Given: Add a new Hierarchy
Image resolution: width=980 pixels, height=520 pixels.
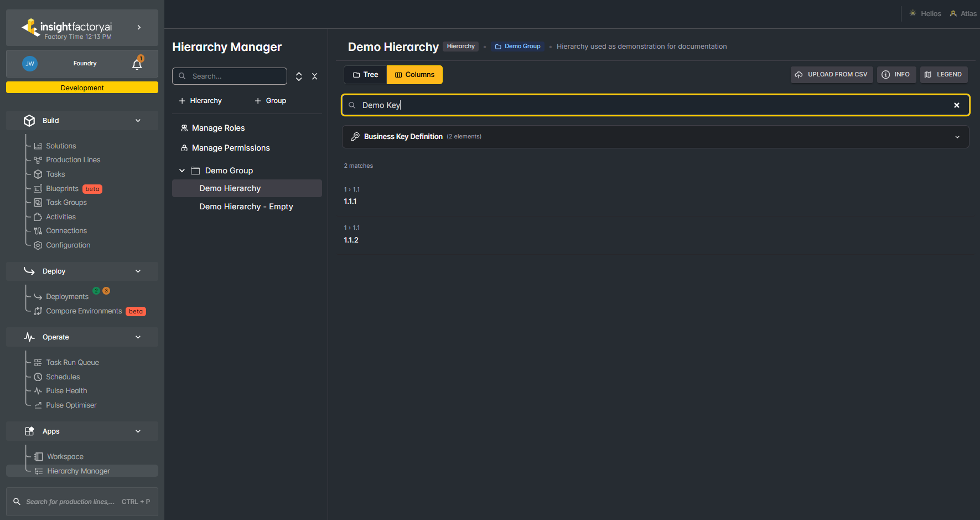Looking at the screenshot, I should 200,101.
